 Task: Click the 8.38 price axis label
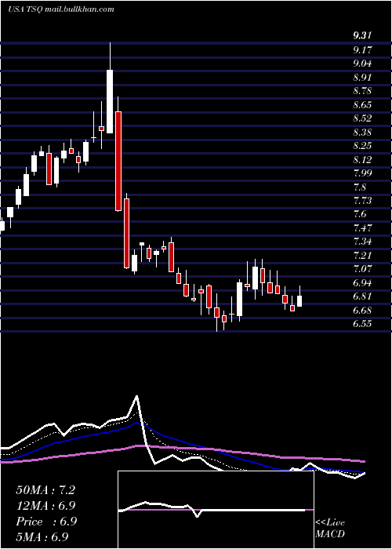click(362, 132)
